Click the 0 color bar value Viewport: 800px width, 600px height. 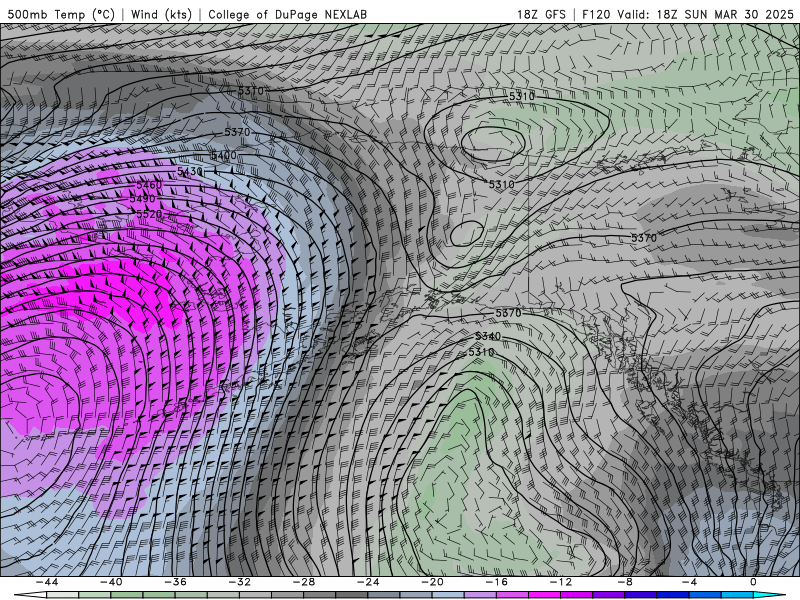pos(754,582)
